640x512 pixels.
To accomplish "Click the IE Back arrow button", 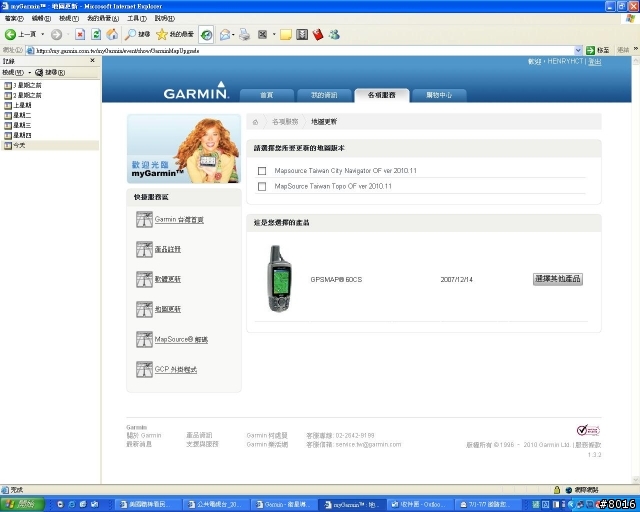I will click(10, 34).
